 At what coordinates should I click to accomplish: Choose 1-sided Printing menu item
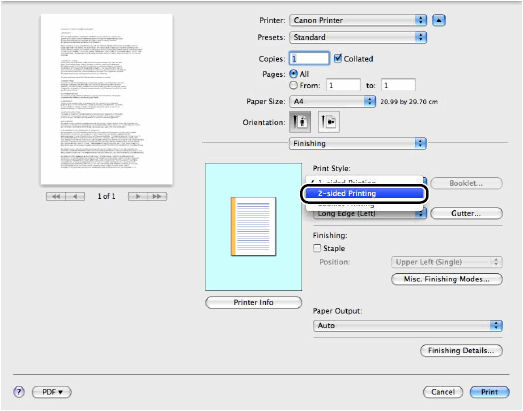(x=364, y=181)
